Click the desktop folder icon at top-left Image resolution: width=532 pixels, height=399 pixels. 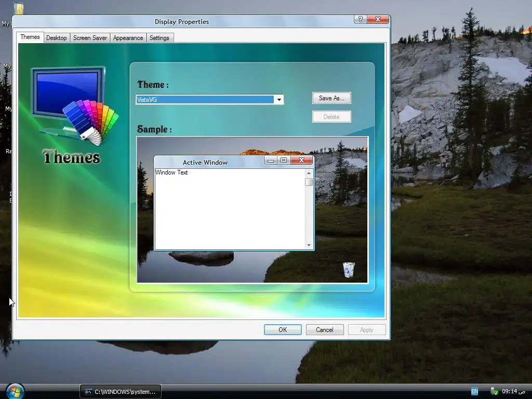18,8
